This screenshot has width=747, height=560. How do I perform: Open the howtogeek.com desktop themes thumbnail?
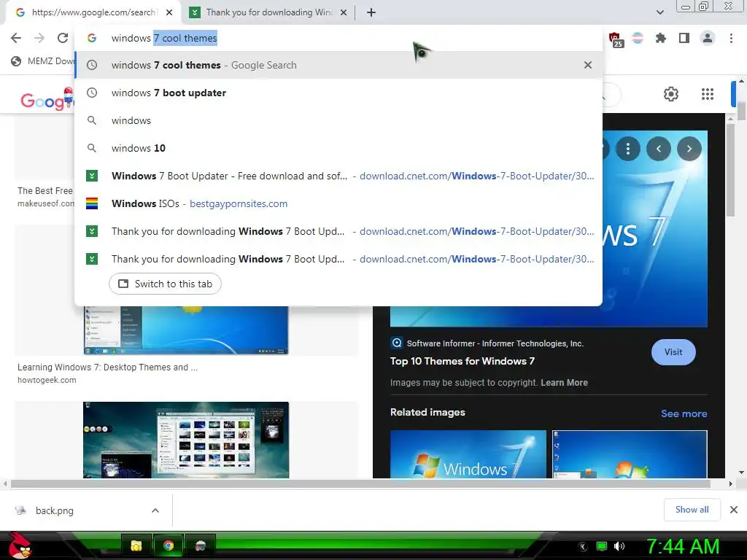[x=186, y=330]
